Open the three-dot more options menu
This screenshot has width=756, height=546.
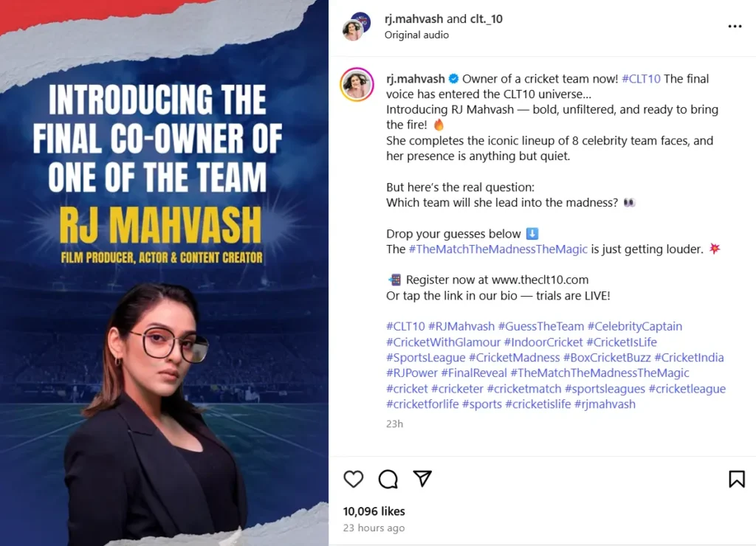(735, 26)
